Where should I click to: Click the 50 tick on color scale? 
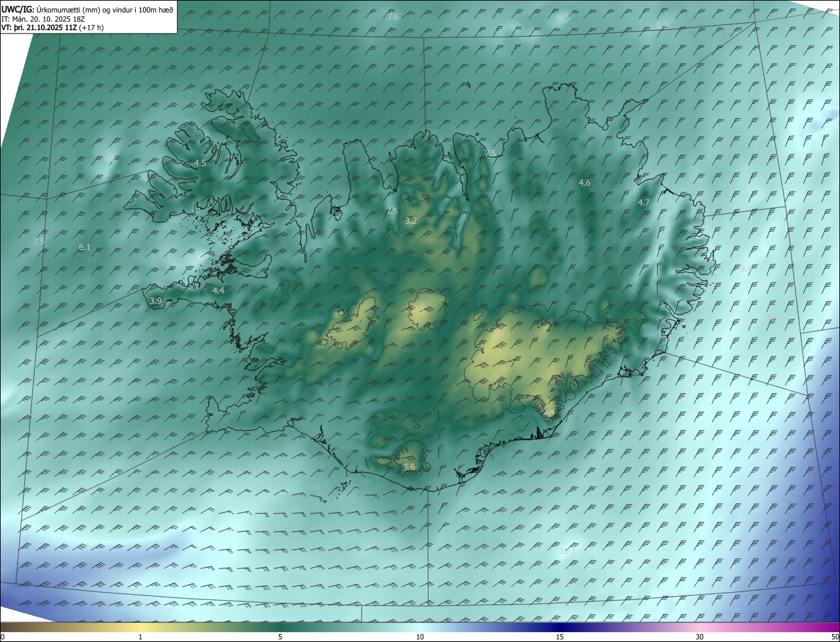pyautogui.click(x=835, y=637)
